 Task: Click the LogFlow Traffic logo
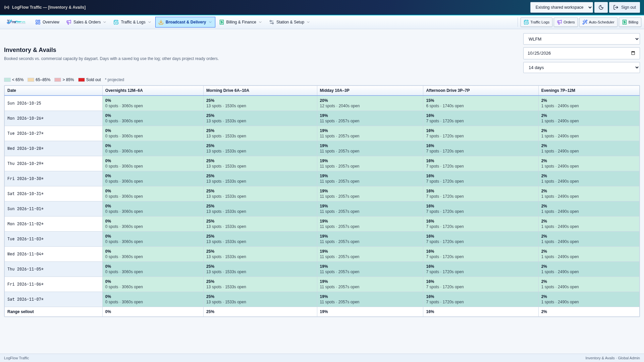[16, 22]
